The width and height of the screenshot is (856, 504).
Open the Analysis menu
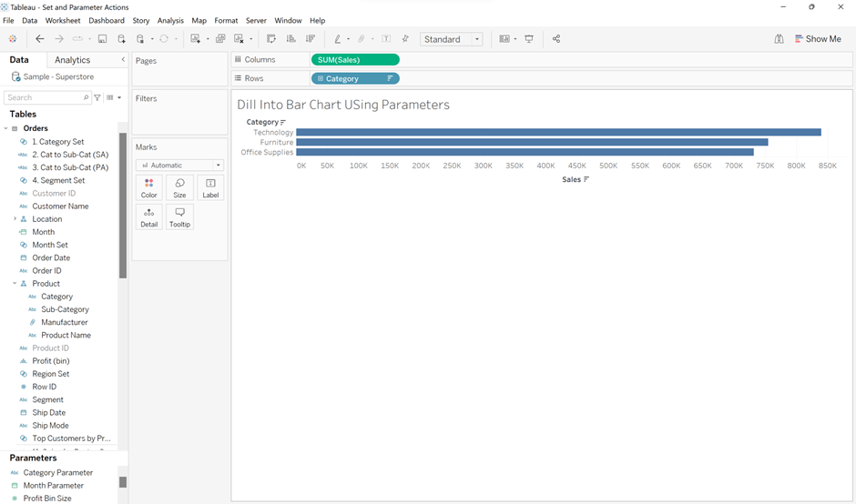pos(170,20)
